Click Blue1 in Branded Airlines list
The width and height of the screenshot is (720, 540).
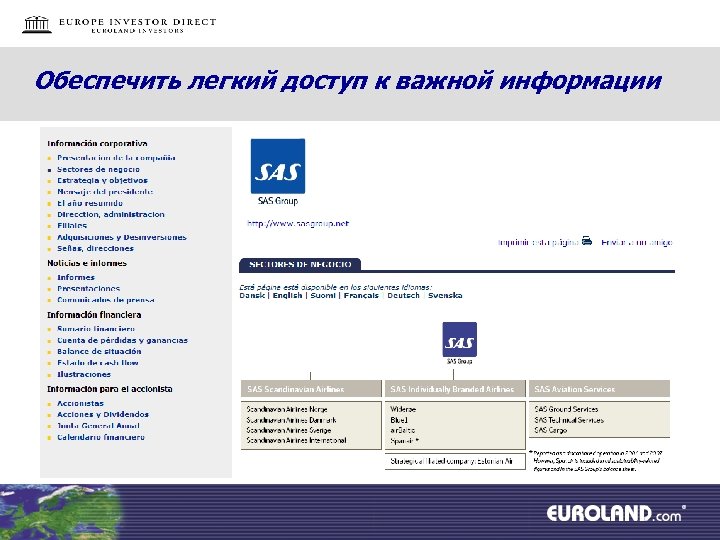click(x=399, y=420)
